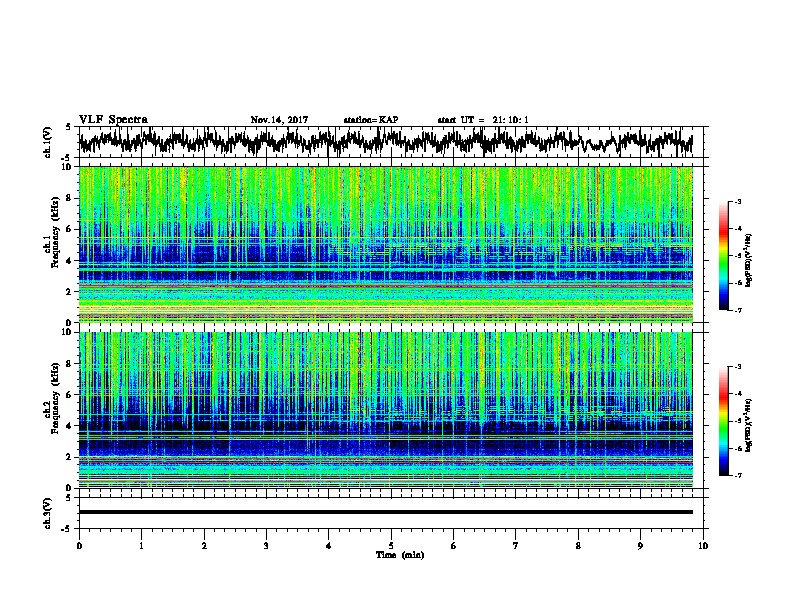Click the "VLF Spectra" title text
Screen dimensions: 792x612
tap(113, 120)
